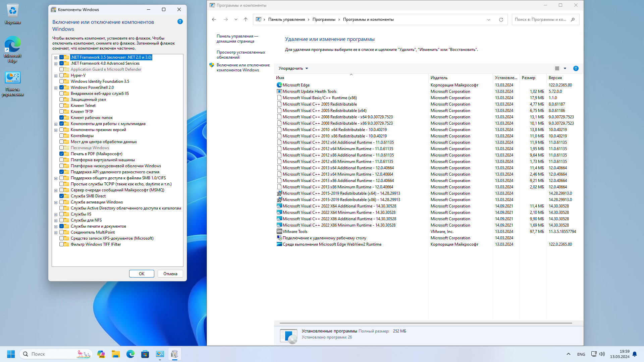This screenshot has width=644, height=362.
Task: Go up one level in Control Panel
Action: click(246, 19)
